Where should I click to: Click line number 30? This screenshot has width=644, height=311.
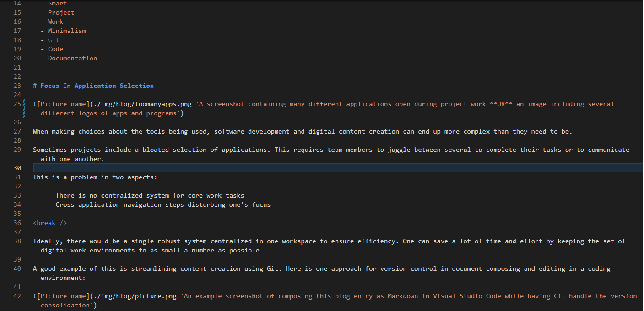coord(17,168)
